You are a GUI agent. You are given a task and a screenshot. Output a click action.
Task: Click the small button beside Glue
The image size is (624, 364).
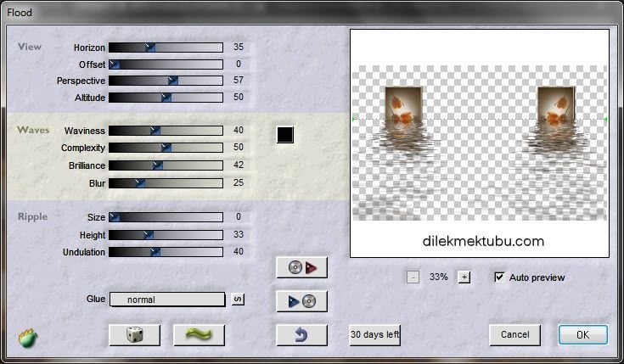[238, 299]
